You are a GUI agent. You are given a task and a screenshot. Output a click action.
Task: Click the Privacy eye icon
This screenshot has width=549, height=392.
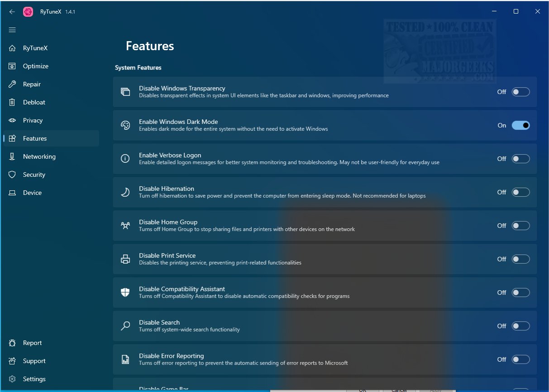(13, 120)
